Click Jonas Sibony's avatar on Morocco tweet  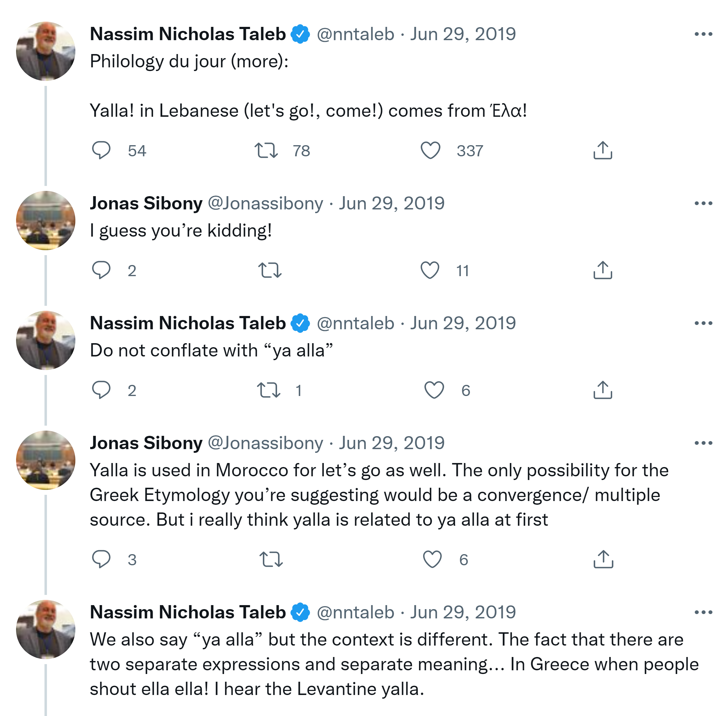(x=45, y=460)
